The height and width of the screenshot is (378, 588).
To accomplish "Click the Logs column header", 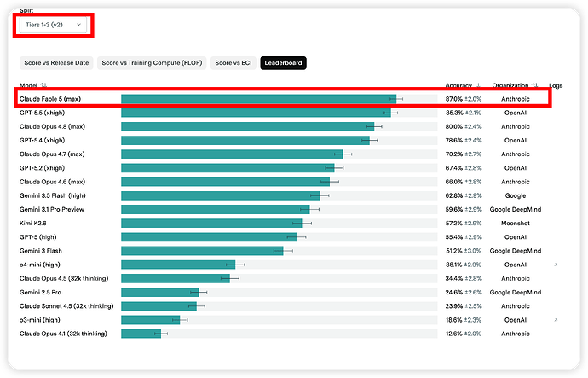I will (x=556, y=85).
